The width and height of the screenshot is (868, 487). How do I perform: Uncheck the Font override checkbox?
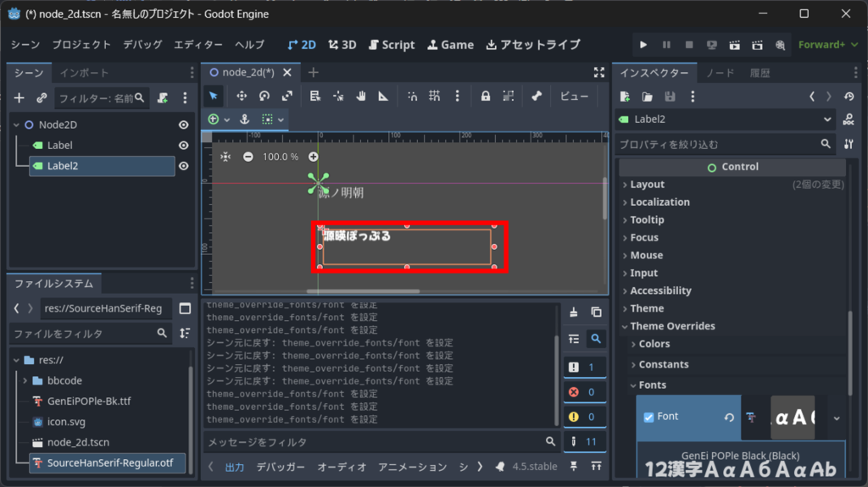648,417
